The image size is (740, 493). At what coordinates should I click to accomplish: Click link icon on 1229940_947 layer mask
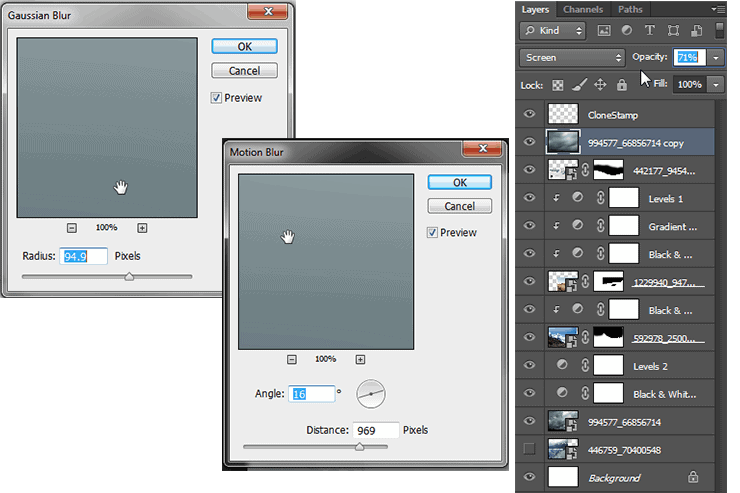tap(585, 282)
